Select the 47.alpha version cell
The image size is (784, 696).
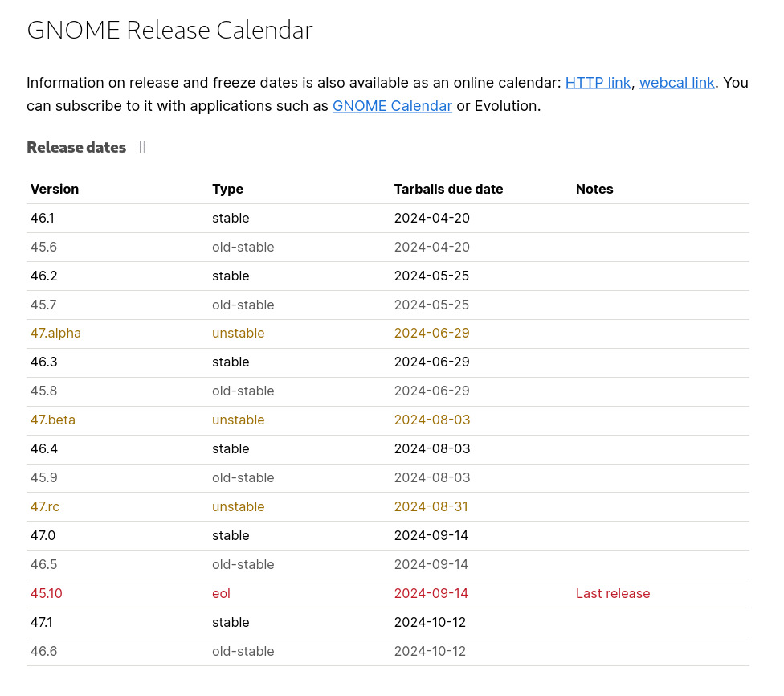click(x=55, y=334)
